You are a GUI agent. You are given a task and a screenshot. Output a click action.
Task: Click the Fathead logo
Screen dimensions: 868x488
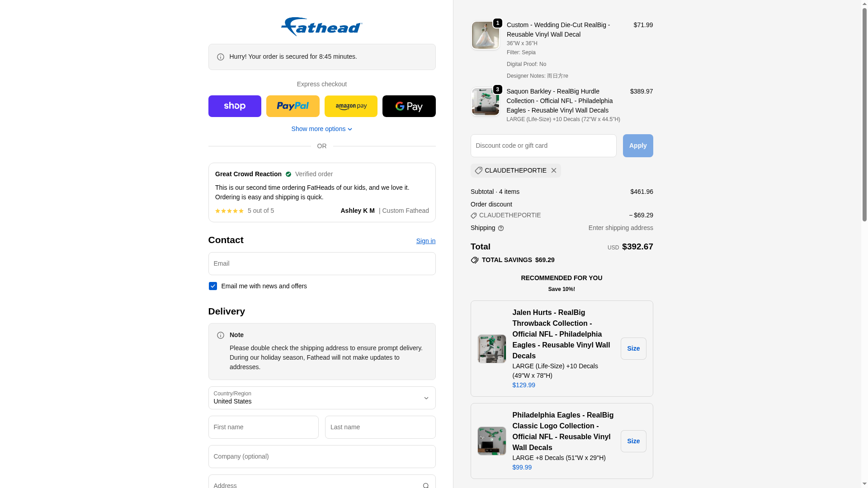point(321,27)
